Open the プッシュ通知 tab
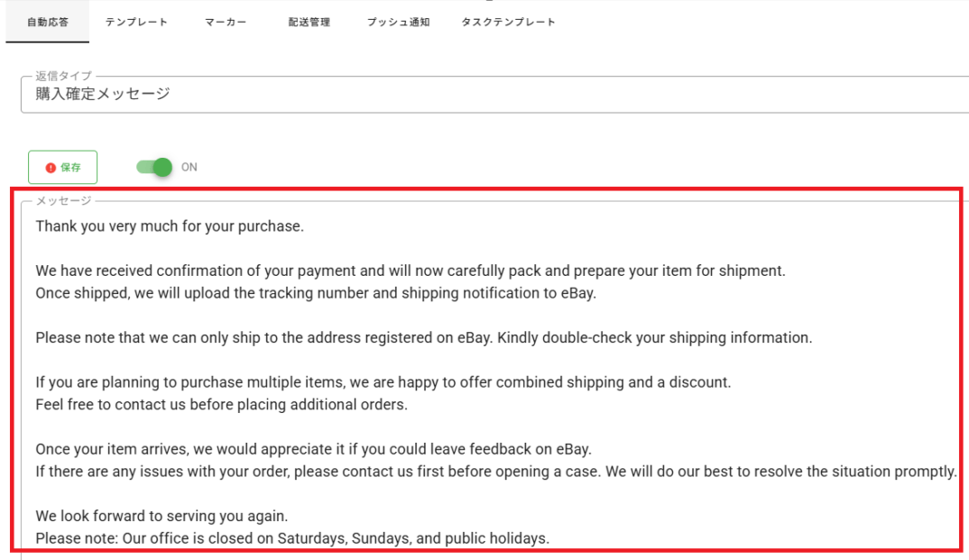The height and width of the screenshot is (560, 969). click(398, 23)
